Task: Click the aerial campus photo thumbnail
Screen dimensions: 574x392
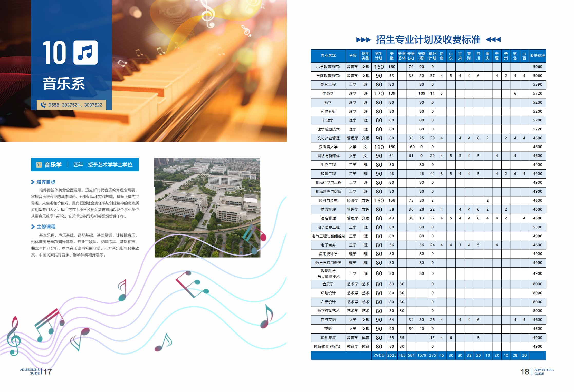Action: 207,208
